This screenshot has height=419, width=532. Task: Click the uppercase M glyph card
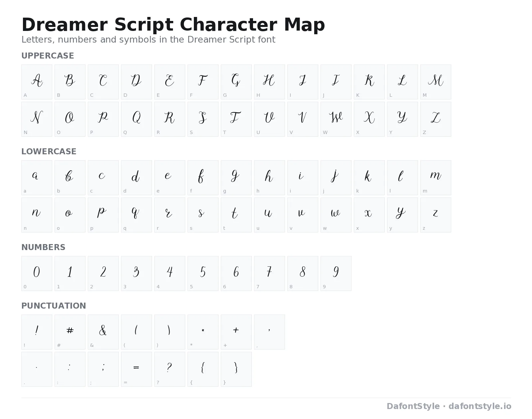[x=436, y=82]
